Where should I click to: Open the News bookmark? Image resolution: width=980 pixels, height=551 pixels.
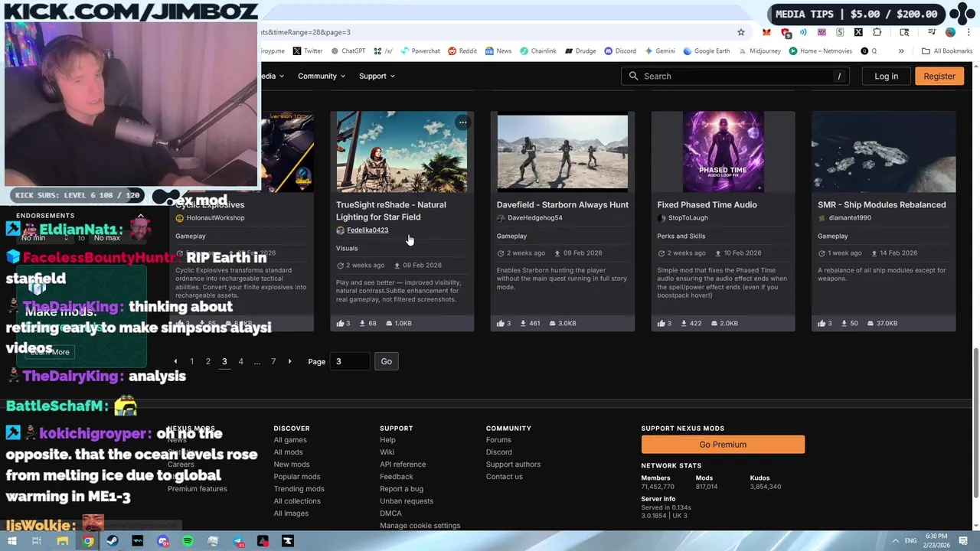coord(498,51)
